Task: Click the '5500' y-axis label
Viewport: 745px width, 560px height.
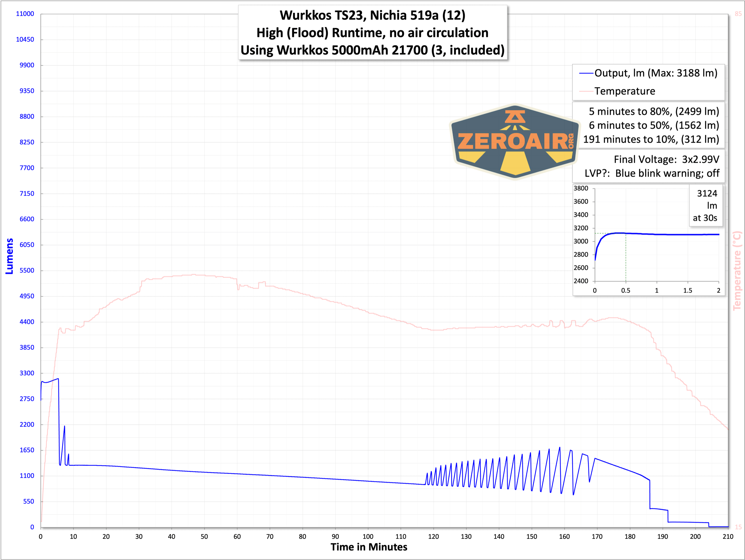Action: [26, 271]
